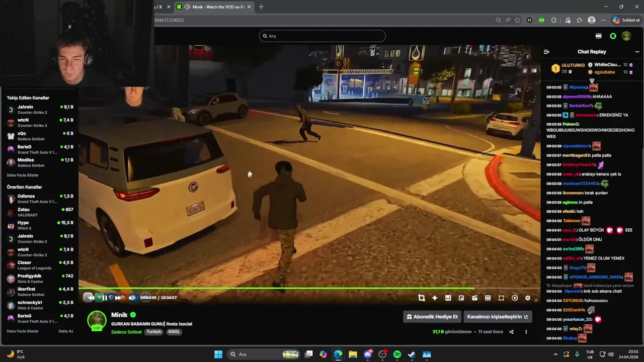Click the Minik channel avatar with LIVE badge

coord(97,321)
